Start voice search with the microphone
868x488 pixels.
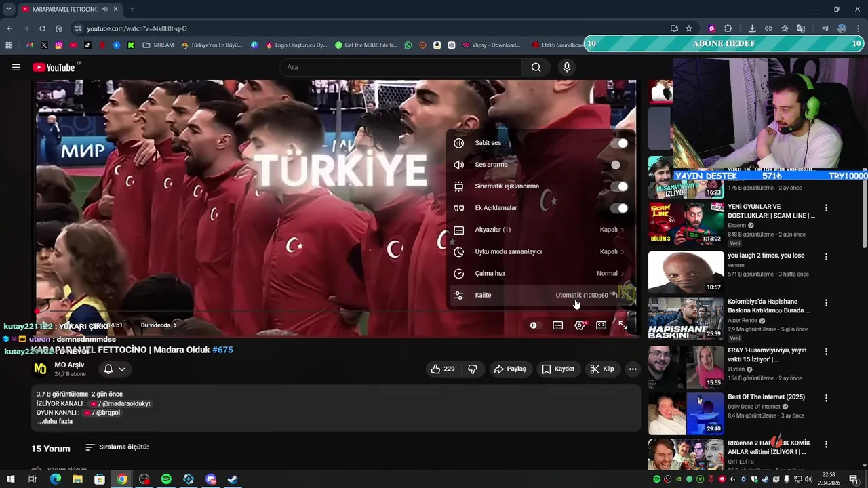567,67
